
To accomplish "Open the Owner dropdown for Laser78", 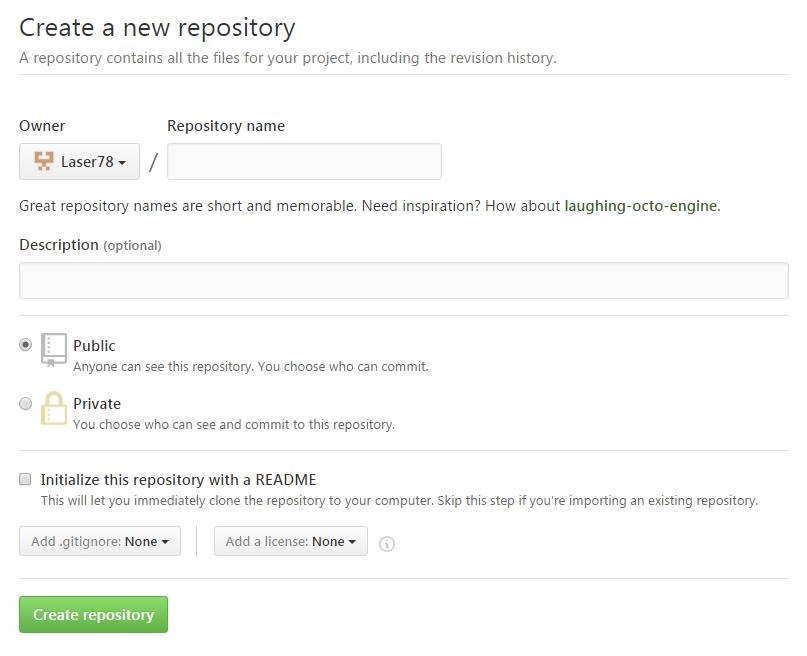I will [80, 162].
